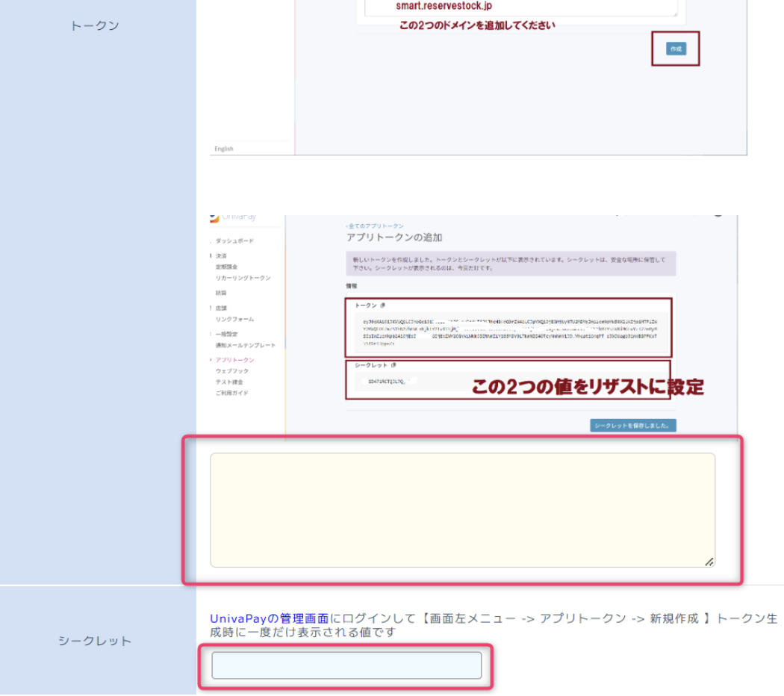Viewport: 784px width, 696px height.
Task: Click the English language link
Action: pyautogui.click(x=224, y=149)
